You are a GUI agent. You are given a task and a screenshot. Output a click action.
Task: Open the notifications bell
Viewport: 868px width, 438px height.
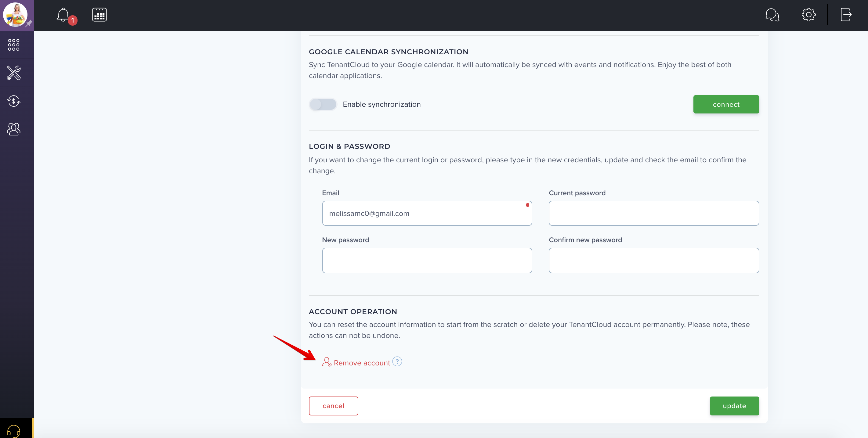(x=63, y=15)
